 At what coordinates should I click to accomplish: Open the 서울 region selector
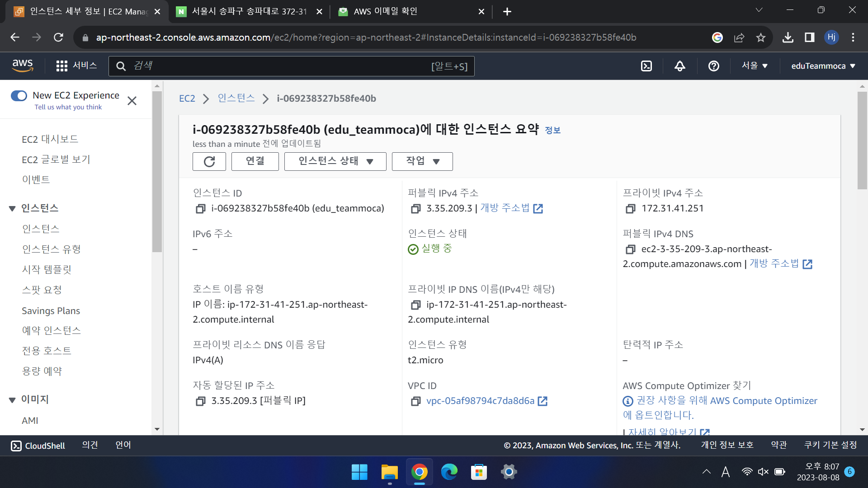pos(755,66)
